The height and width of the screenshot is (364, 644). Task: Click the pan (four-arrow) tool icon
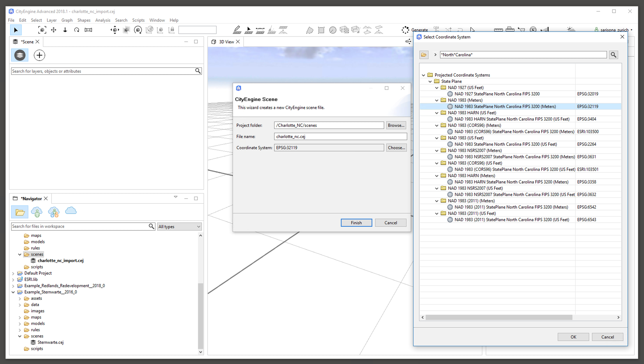(53, 30)
